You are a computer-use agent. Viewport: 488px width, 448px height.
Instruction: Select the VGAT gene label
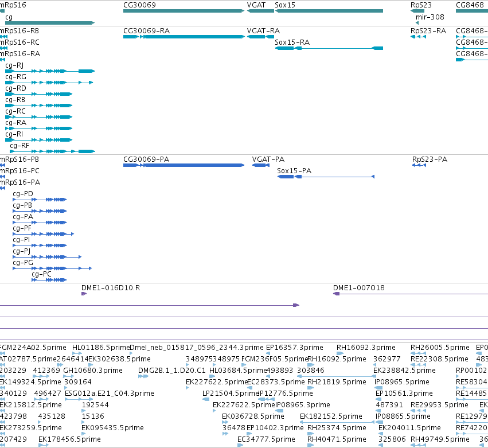point(256,5)
